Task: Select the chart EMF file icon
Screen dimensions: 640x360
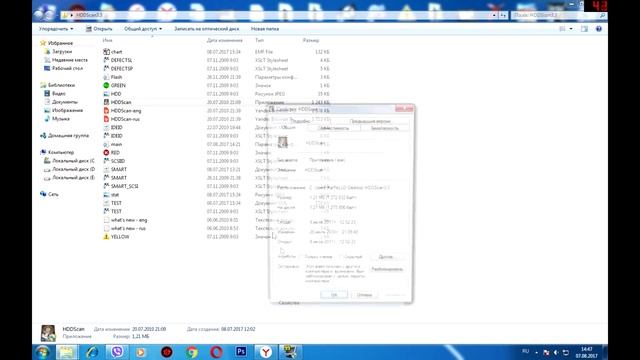Action: coord(106,52)
